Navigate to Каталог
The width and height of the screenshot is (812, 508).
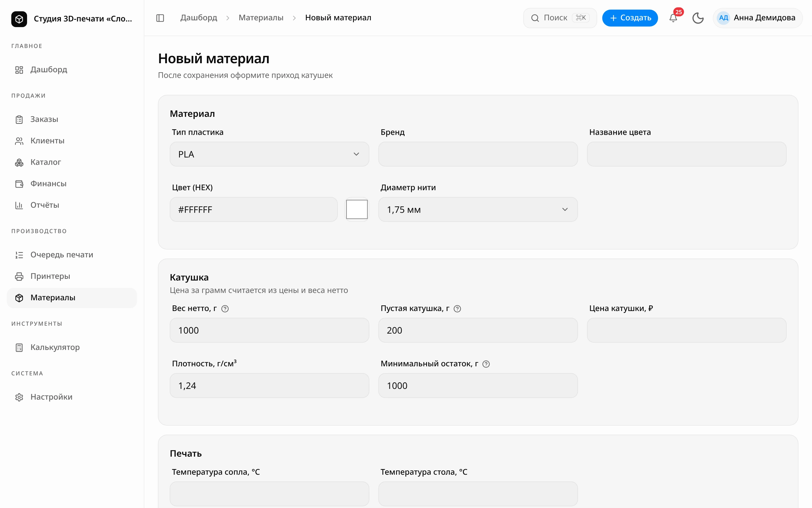point(72,162)
